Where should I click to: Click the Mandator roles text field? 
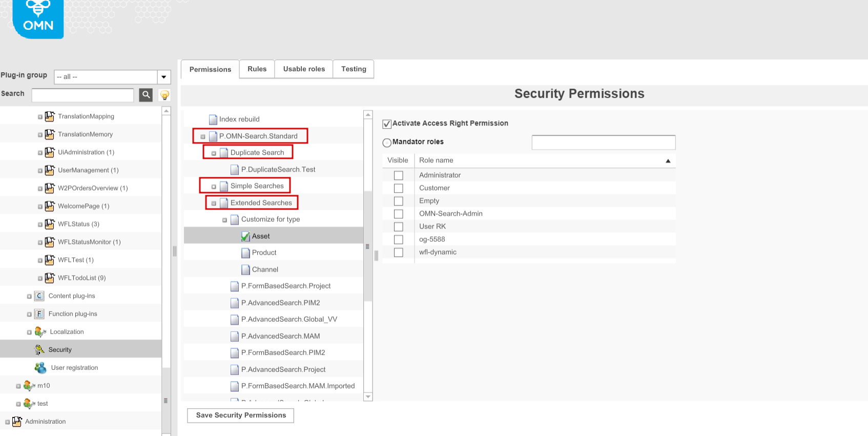coord(604,142)
